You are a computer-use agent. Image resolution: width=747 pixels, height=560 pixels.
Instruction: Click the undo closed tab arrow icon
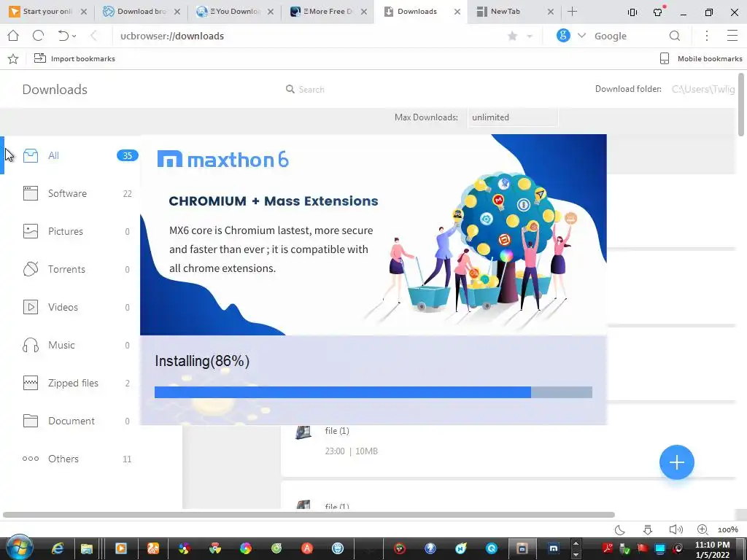[x=63, y=36]
